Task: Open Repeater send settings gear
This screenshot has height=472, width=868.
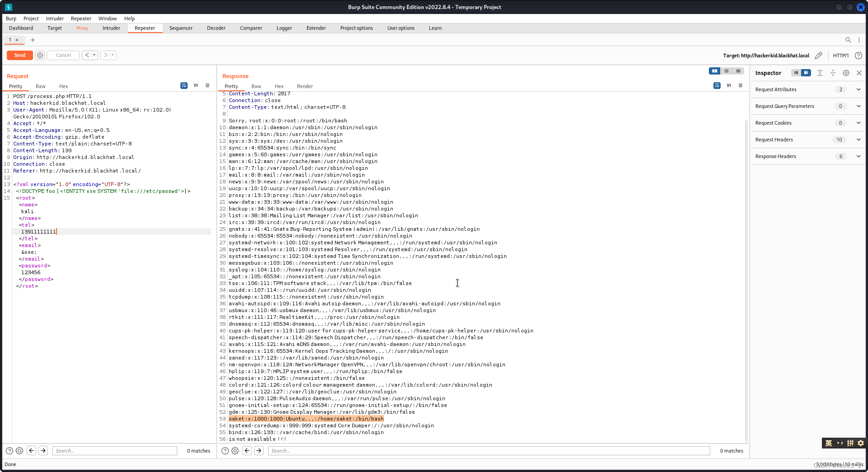Action: pos(40,55)
